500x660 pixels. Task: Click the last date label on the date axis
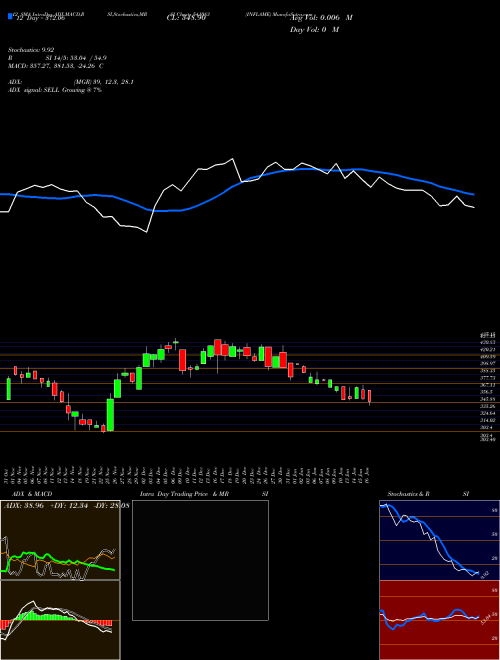click(369, 476)
